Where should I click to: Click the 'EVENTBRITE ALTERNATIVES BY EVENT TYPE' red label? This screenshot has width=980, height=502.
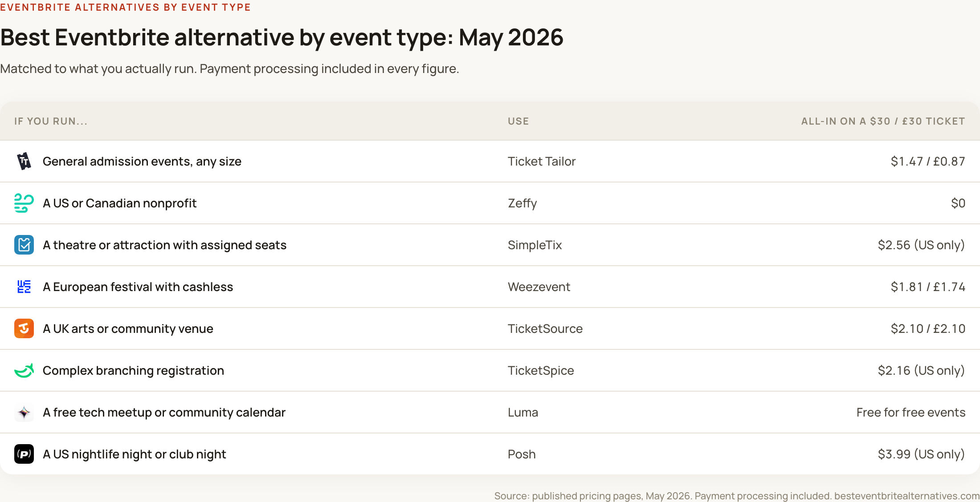click(125, 7)
